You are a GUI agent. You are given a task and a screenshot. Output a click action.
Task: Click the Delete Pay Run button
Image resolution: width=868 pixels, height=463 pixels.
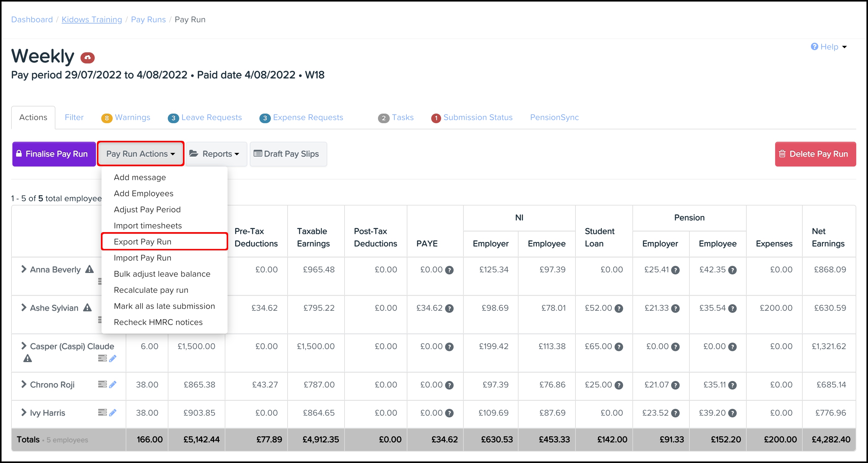(x=815, y=154)
